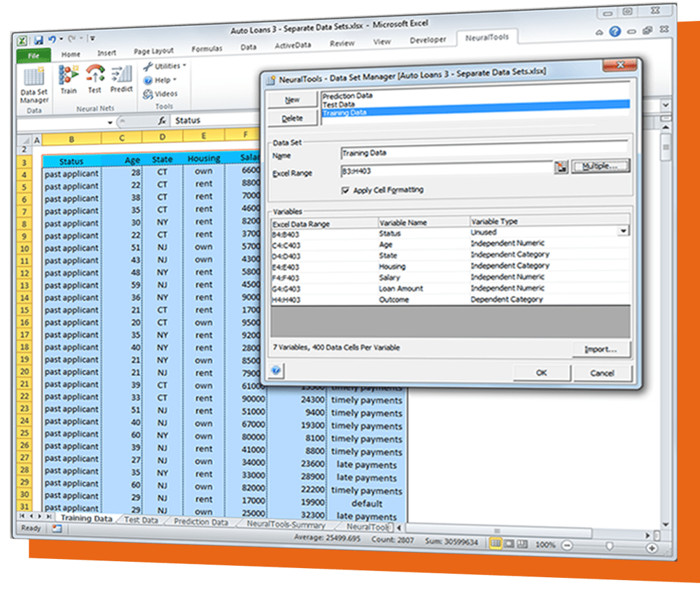Click the Status variable row in Variables table
Viewport: 700px width, 601px height.
[x=450, y=233]
